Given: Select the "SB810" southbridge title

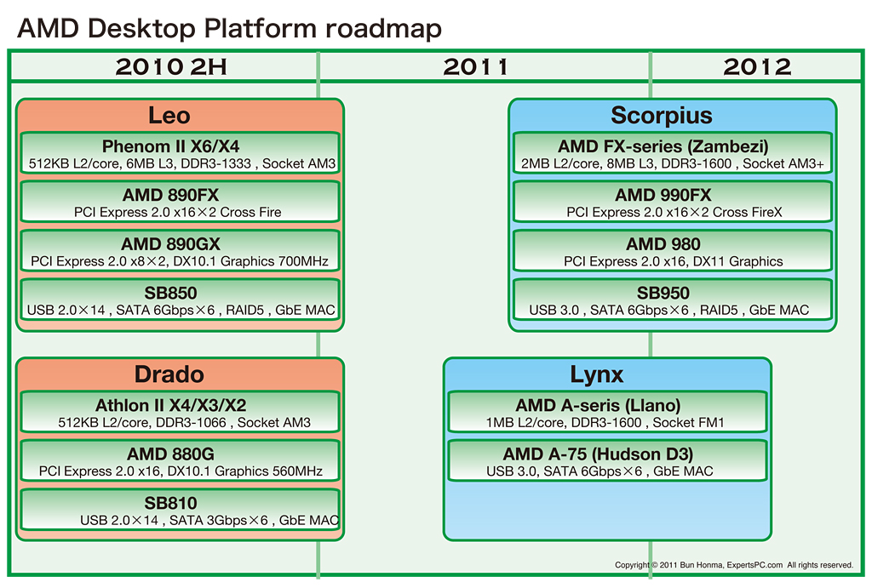Looking at the screenshot, I should (170, 503).
